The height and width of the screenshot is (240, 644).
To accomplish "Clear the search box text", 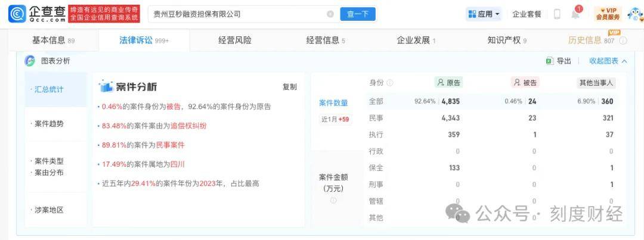I will [330, 14].
